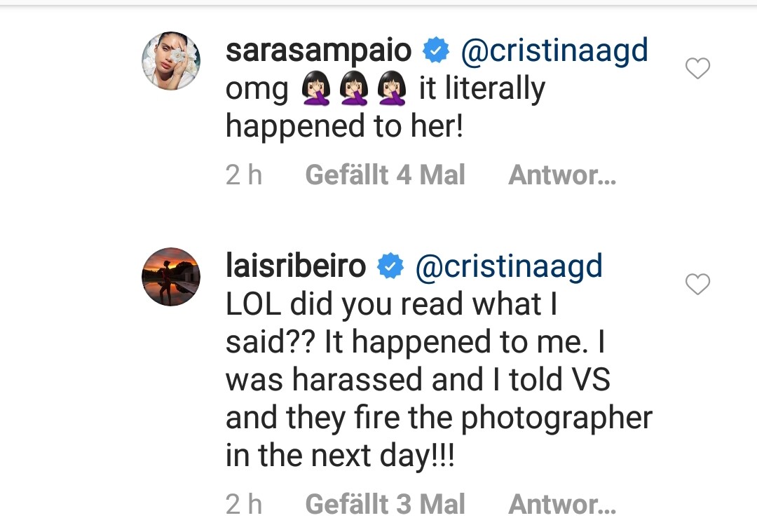The image size is (757, 532).
Task: Open @cristinaagd mention in laisribeiro's reply
Action: 509,267
